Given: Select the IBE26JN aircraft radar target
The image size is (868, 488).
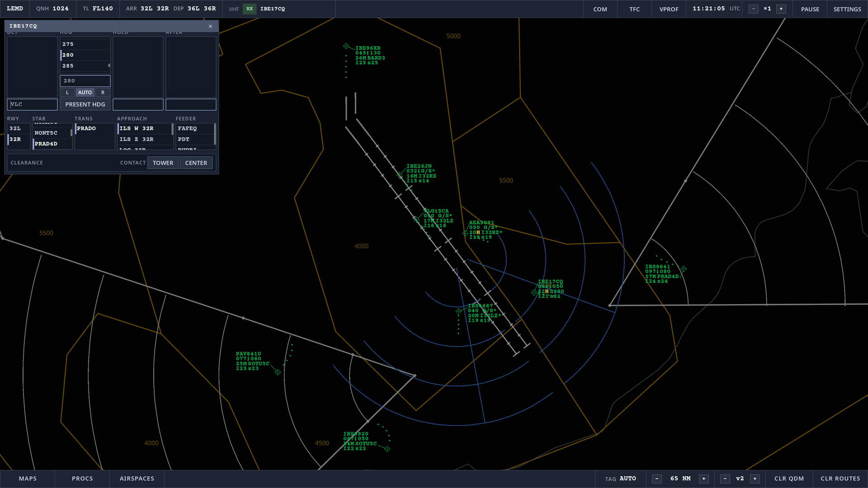Looking at the screenshot, I should [400, 175].
